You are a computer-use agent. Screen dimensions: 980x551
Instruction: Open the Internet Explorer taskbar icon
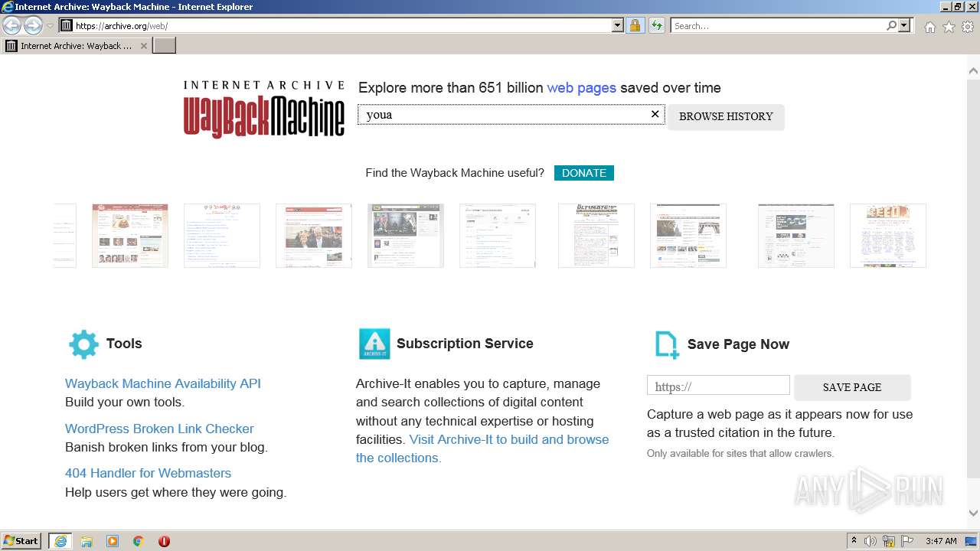click(x=60, y=541)
